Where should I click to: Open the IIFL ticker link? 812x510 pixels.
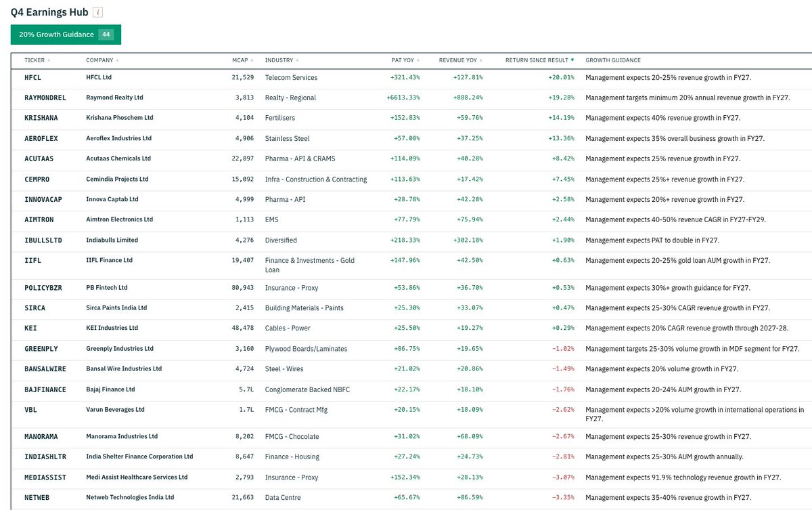coord(32,261)
